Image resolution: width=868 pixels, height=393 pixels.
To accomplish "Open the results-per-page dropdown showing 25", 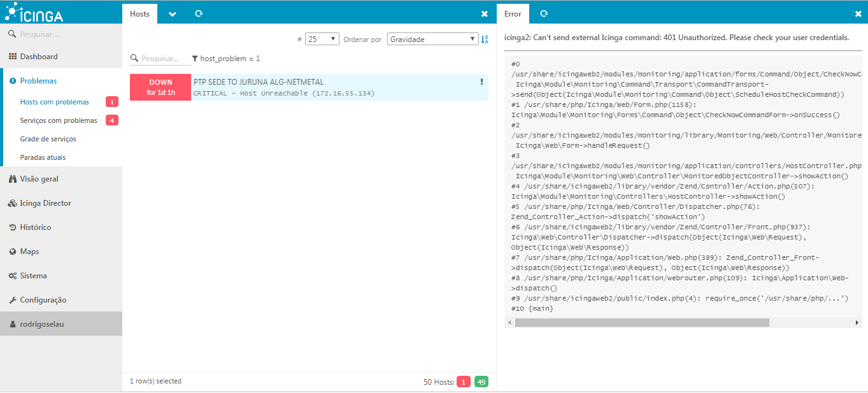I will [322, 38].
